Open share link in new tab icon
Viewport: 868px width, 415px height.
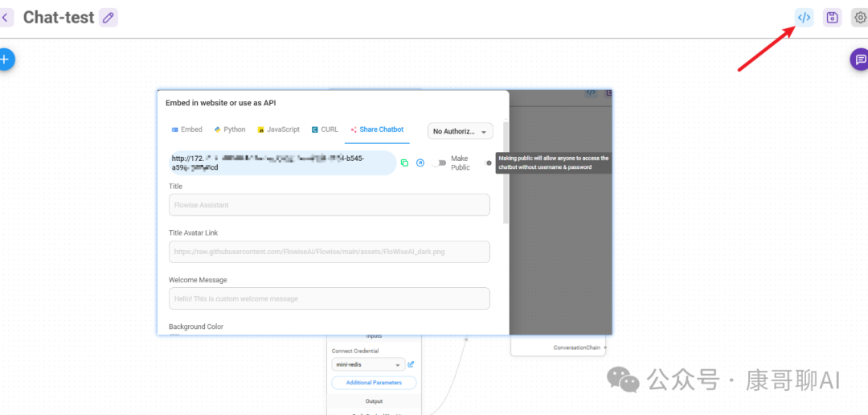click(x=420, y=163)
